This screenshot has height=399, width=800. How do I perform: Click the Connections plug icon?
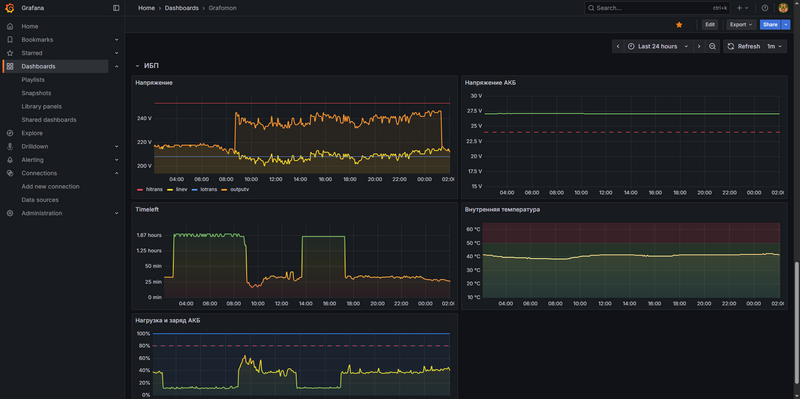click(10, 173)
